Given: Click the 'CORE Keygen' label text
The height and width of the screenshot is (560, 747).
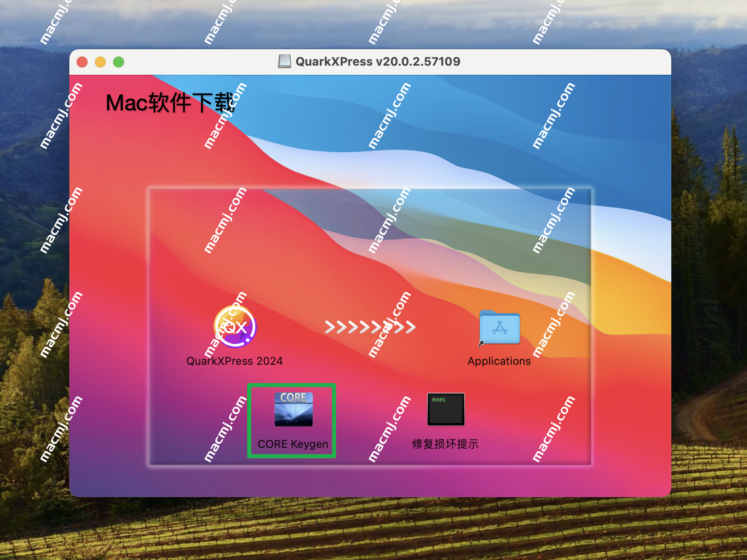Looking at the screenshot, I should click(293, 444).
